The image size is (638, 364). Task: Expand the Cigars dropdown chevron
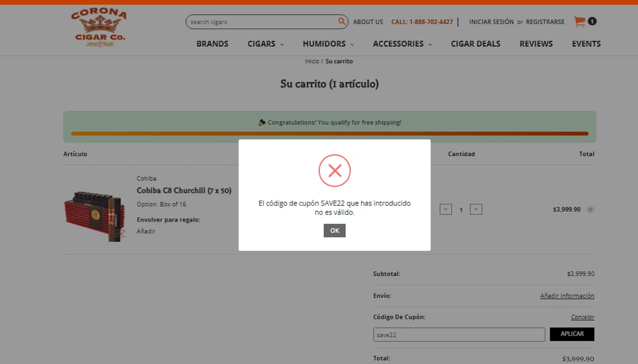pyautogui.click(x=282, y=44)
